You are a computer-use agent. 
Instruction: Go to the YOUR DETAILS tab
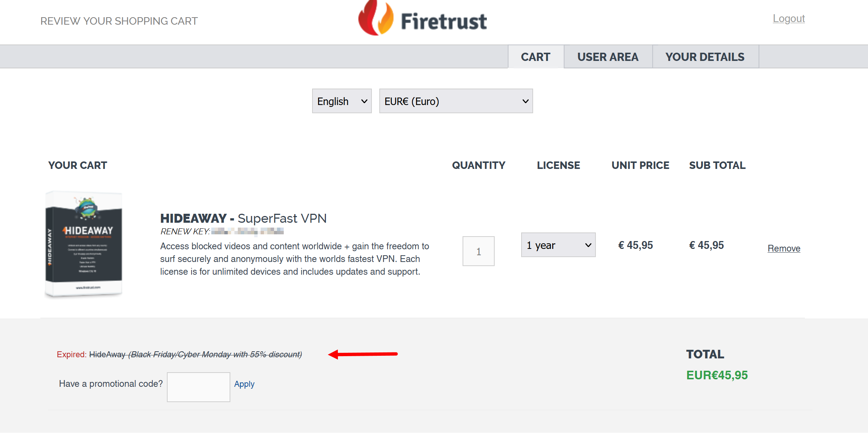point(705,57)
